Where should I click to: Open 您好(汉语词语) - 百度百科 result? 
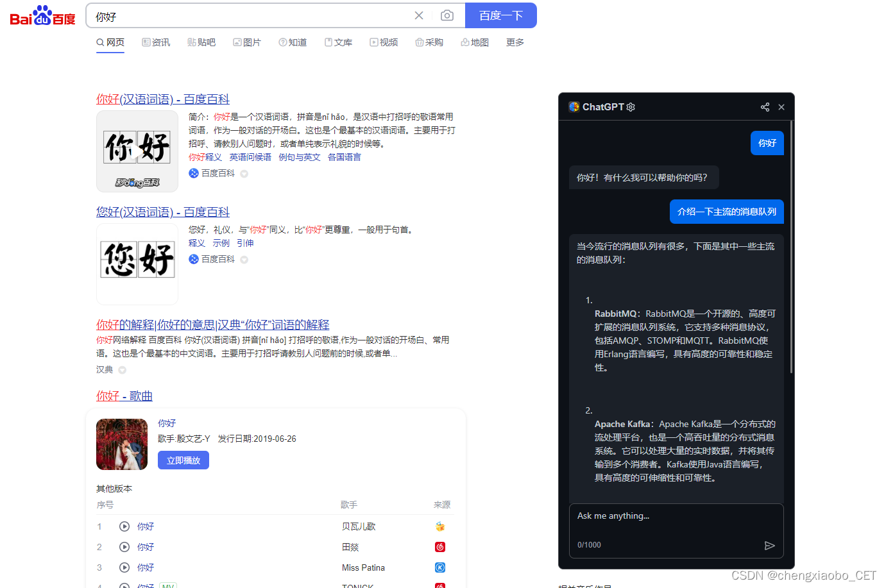[x=163, y=212]
